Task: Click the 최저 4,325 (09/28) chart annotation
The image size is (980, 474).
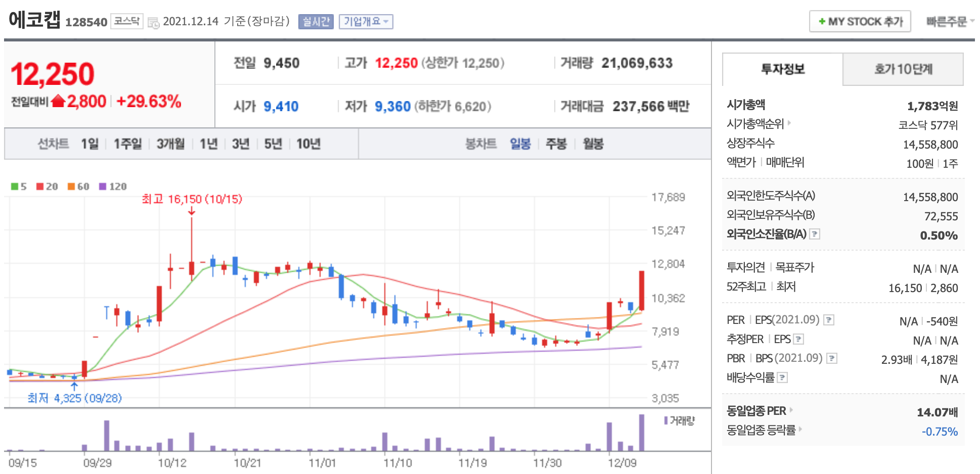Action: point(75,398)
